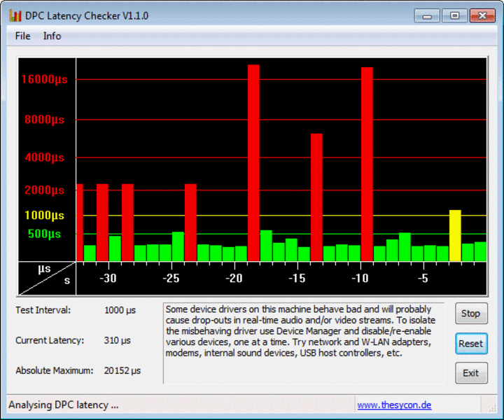504x420 pixels.
Task: Click the Analysing DPC latency status text
Action: (63, 405)
